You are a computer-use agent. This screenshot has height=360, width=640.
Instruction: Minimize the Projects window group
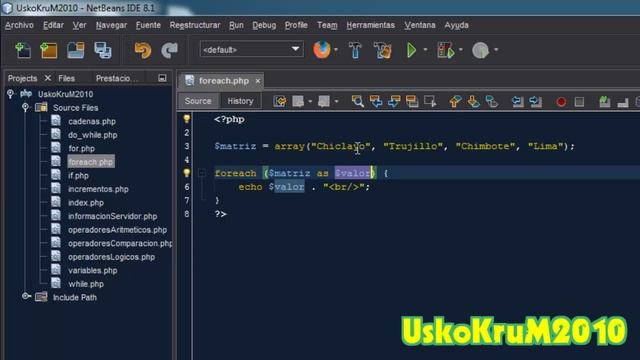[x=162, y=78]
